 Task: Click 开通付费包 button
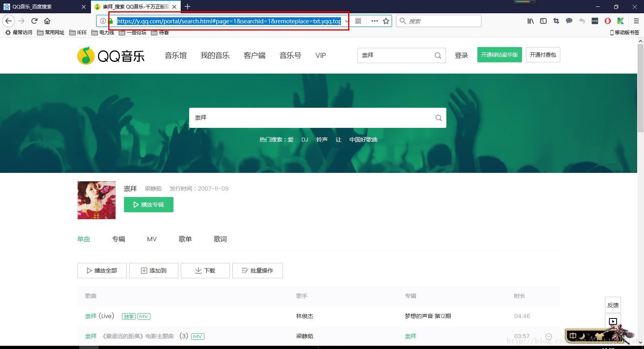tap(543, 55)
